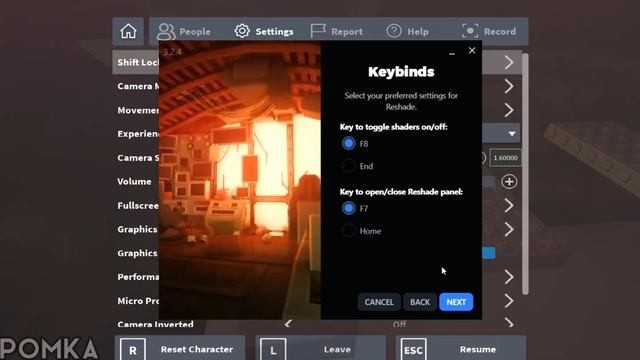This screenshot has width=640, height=360.
Task: Select Home for the Reshade panel key
Action: (349, 231)
